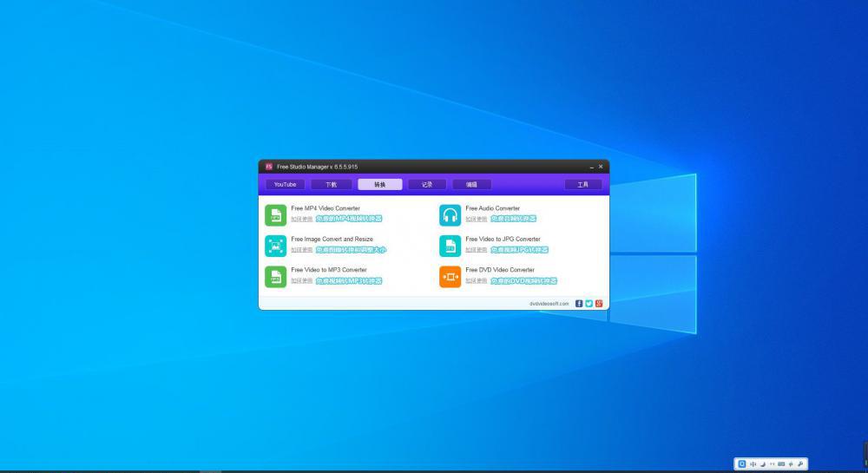This screenshot has width=868, height=473.
Task: Toggle the 中 Chinese input mode icon
Action: (x=753, y=464)
